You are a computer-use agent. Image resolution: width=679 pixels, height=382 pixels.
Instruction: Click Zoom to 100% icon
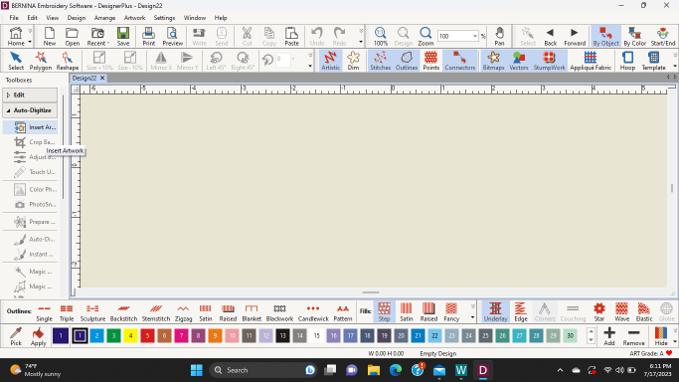click(x=381, y=37)
